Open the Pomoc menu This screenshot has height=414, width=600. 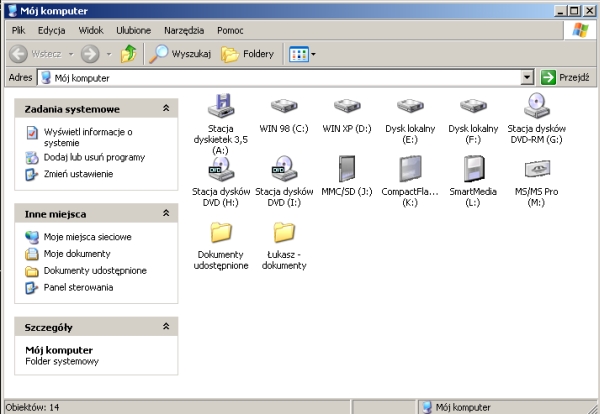[230, 30]
